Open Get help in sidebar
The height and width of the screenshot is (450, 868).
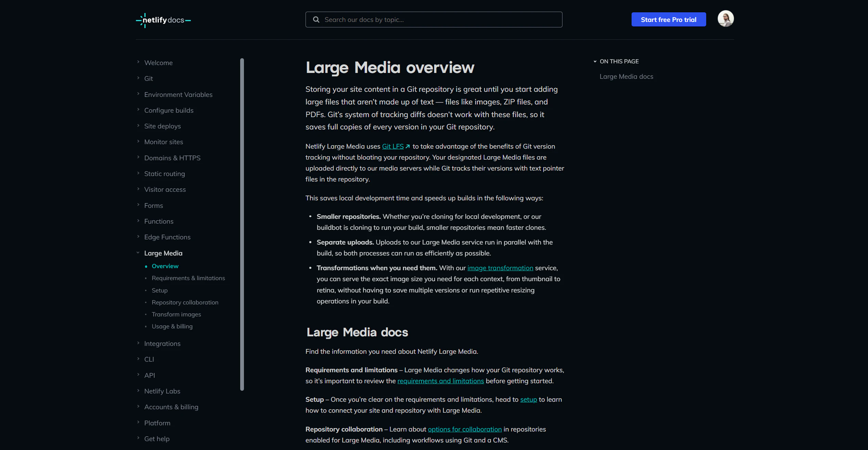coord(157,439)
